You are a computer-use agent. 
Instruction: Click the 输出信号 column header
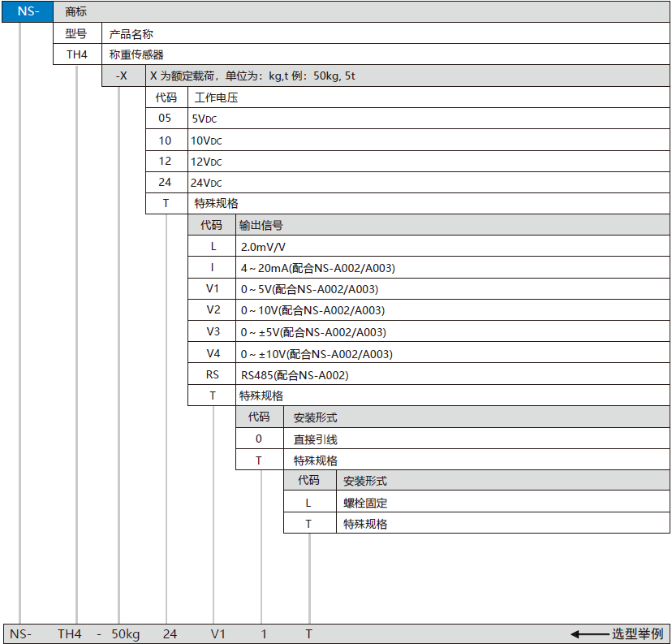point(261,225)
